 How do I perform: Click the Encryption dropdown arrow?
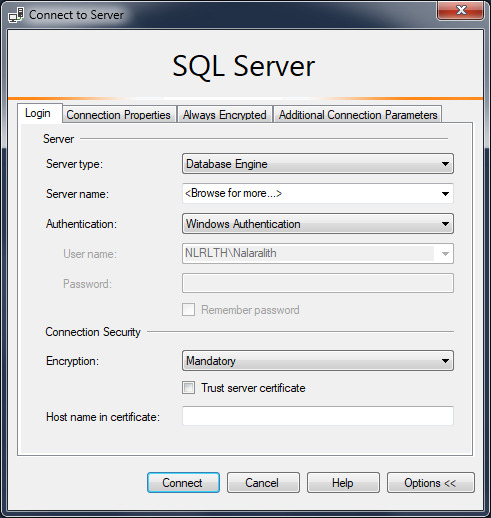pos(445,361)
